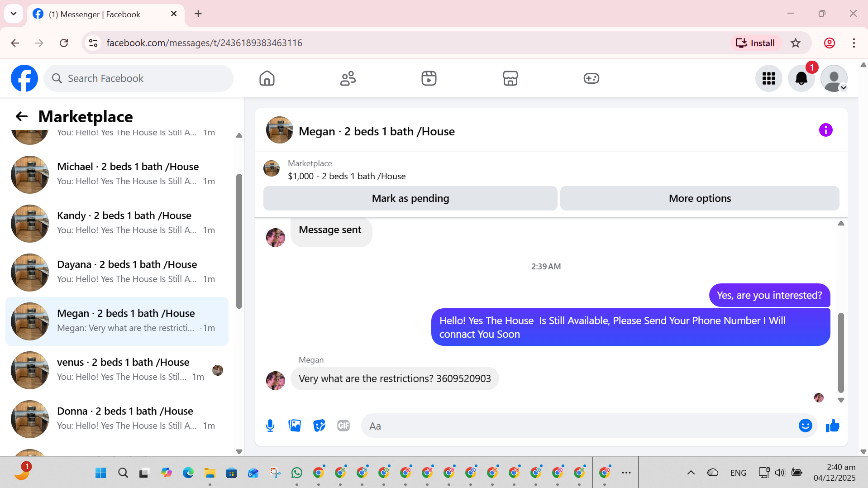Open emoji picker smiley icon
Screen dimensions: 868x488
pos(806,426)
